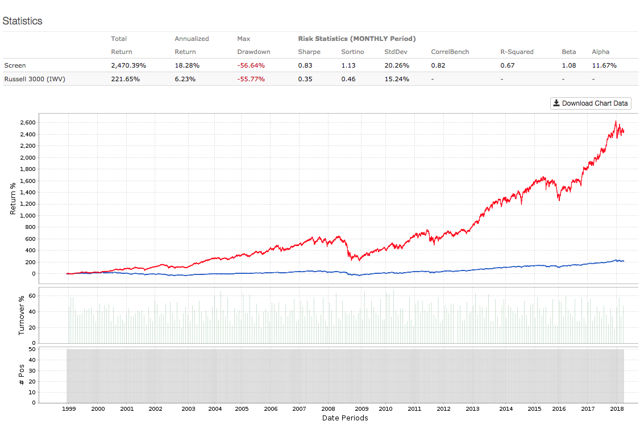Click the CorrelBench column header

click(x=450, y=52)
